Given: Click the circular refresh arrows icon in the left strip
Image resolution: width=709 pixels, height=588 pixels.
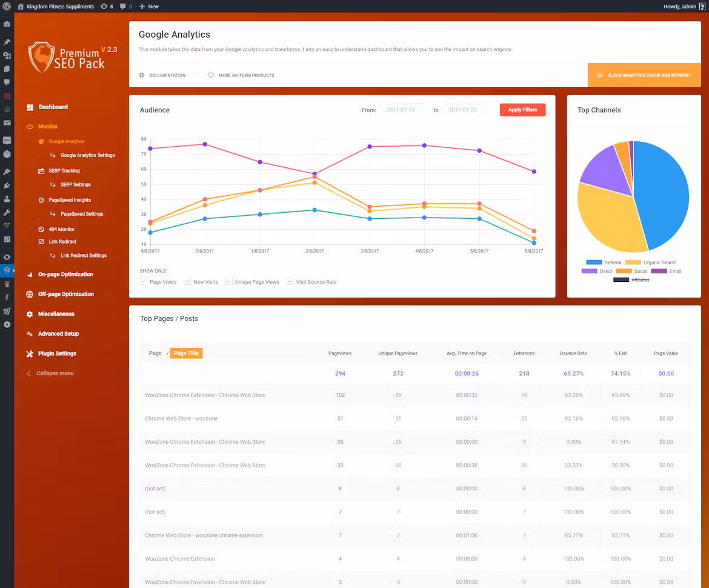Looking at the screenshot, I should pyautogui.click(x=7, y=257).
